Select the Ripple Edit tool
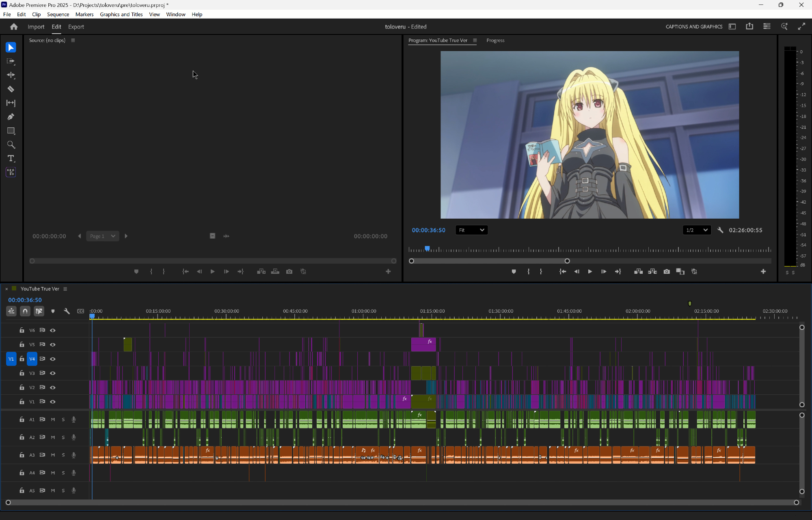The height and width of the screenshot is (520, 812). point(11,75)
